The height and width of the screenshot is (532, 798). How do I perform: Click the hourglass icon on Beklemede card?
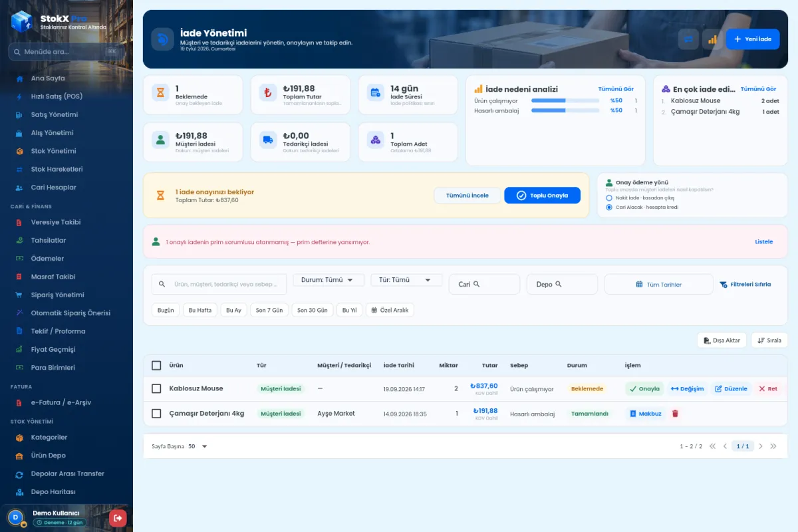pos(160,93)
